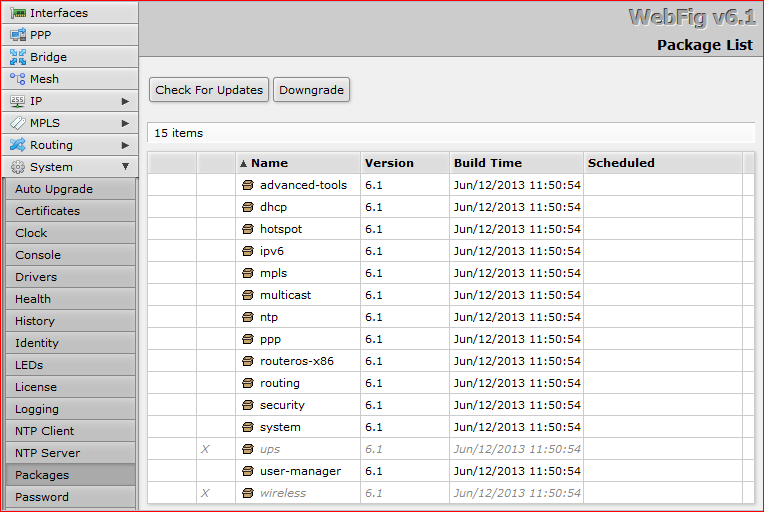Select the routeros-x86 package name
The image size is (764, 512).
[297, 361]
